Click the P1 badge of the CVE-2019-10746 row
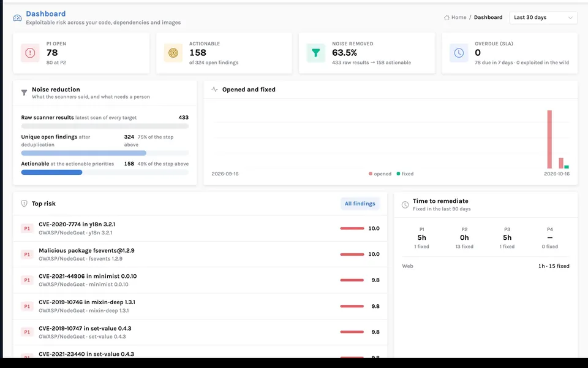 (27, 306)
